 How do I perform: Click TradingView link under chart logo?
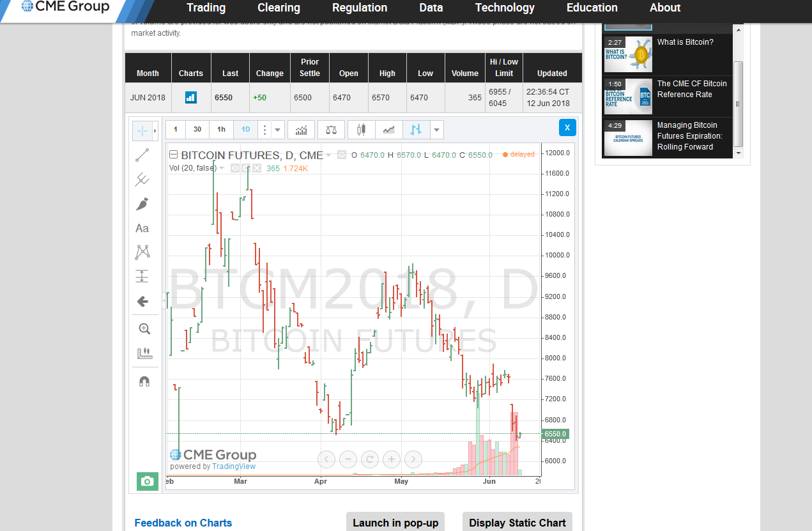pos(234,466)
